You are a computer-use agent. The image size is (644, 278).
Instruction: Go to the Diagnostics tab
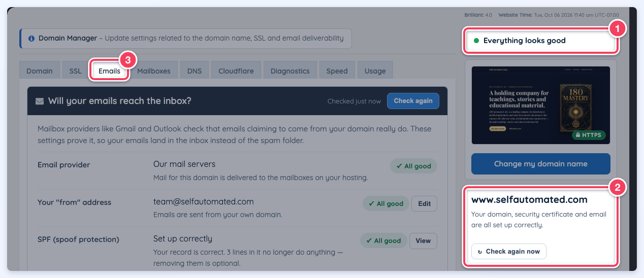(x=290, y=71)
